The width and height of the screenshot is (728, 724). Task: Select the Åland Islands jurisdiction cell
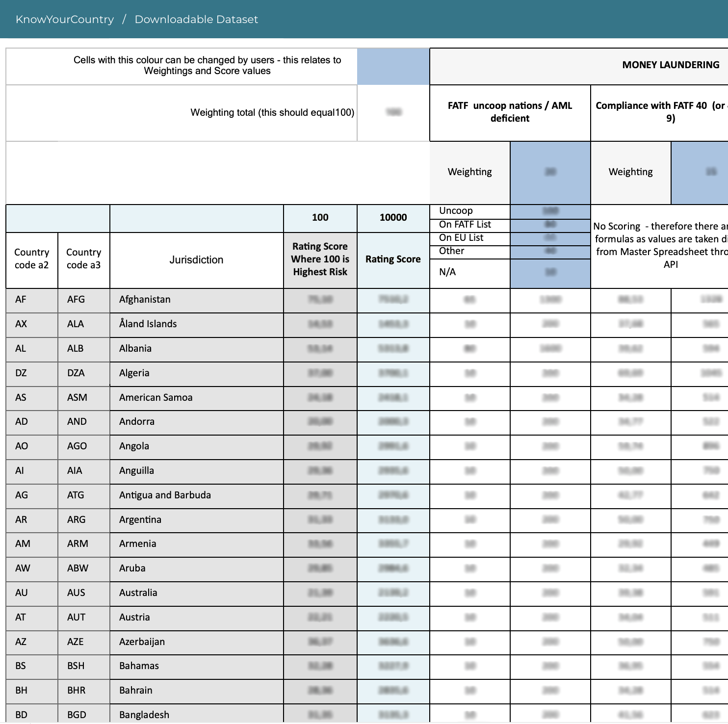click(197, 325)
